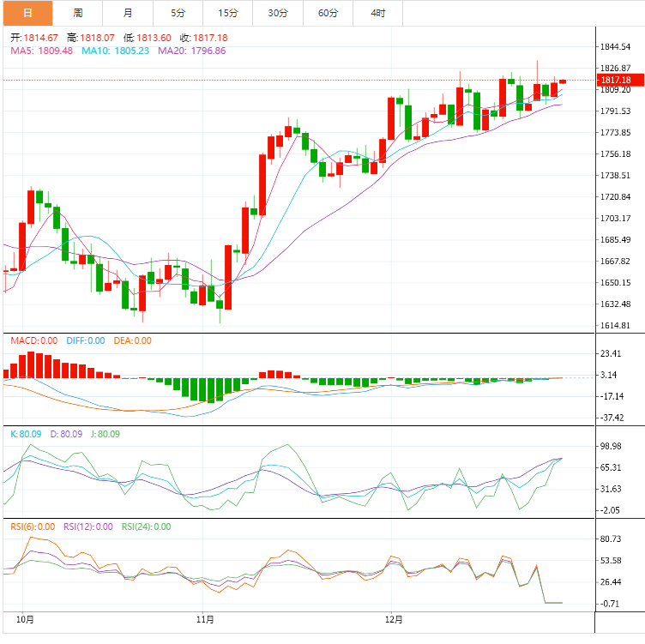Click the 11月 date axis label
Viewport: 645px width, 644px height.
[x=205, y=619]
